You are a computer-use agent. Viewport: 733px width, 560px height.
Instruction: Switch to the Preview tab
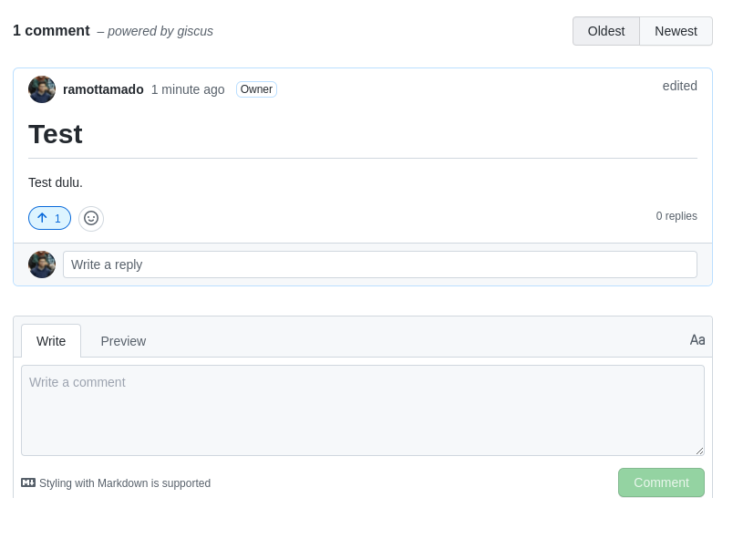pos(123,340)
